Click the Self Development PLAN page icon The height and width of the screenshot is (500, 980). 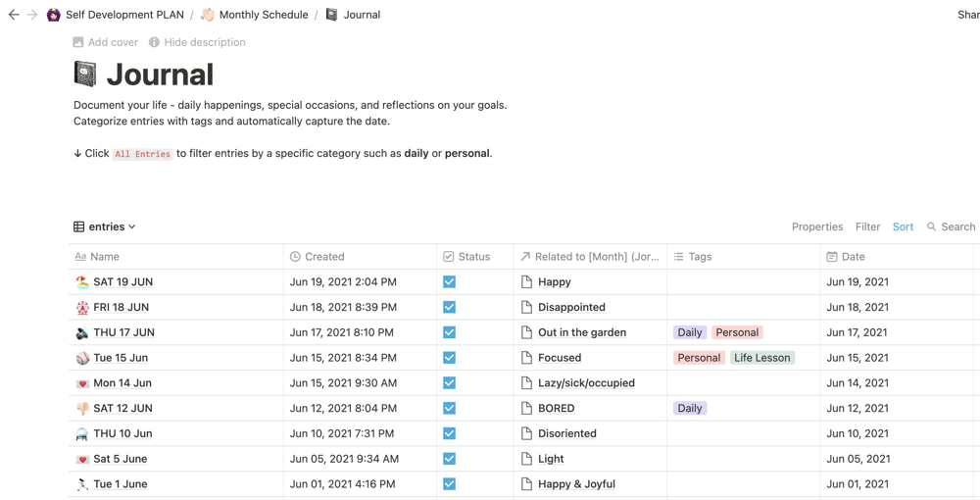[54, 15]
